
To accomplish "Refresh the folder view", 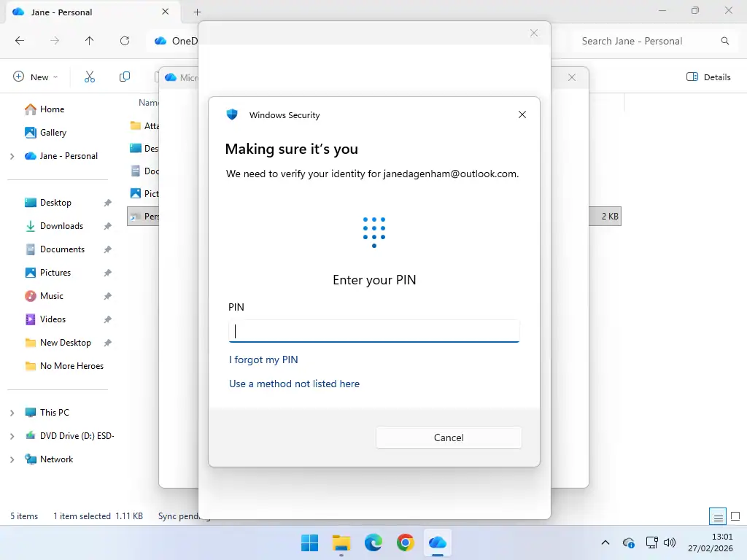I will (125, 41).
